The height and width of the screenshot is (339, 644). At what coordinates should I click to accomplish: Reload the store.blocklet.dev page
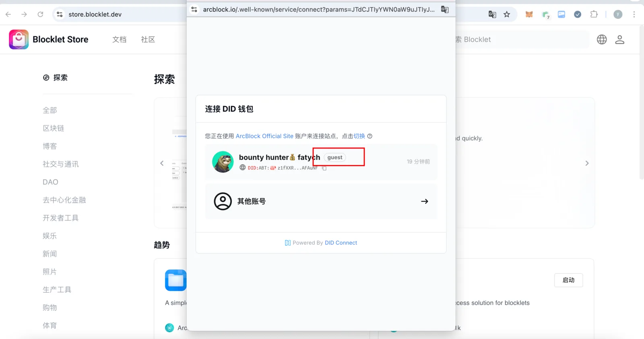pos(40,14)
